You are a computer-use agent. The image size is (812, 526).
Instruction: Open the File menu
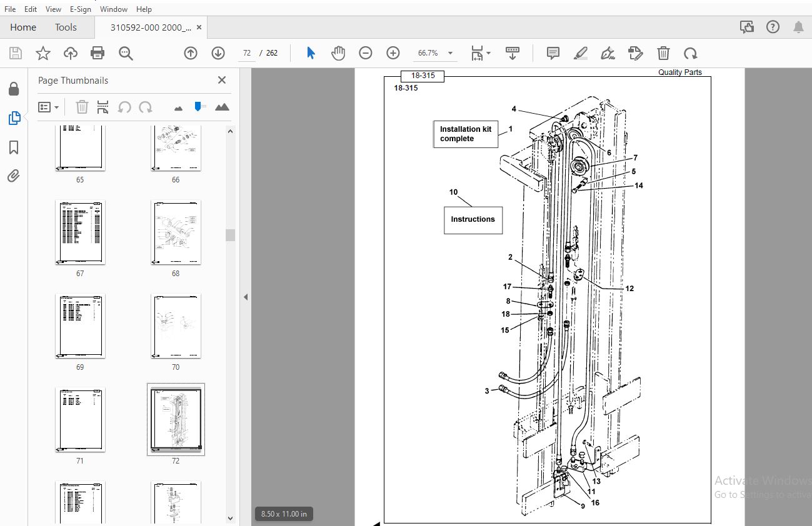(x=10, y=9)
